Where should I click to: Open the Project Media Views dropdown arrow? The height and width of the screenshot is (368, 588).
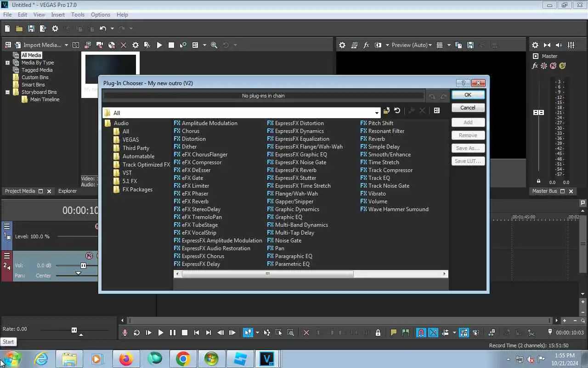point(204,45)
